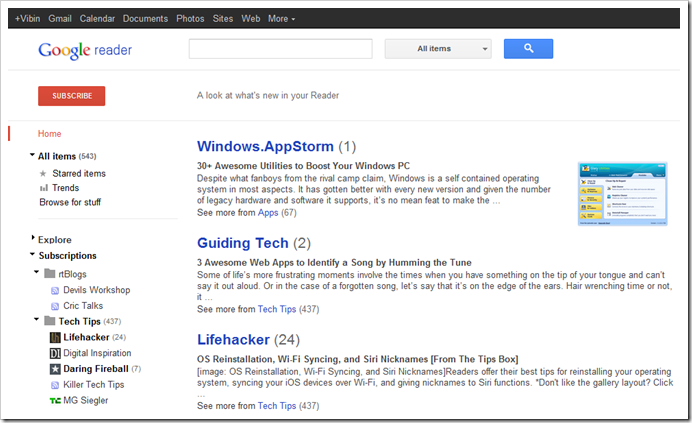Click the star icon beside Starred items
Image resolution: width=692 pixels, height=423 pixels.
[x=43, y=174]
